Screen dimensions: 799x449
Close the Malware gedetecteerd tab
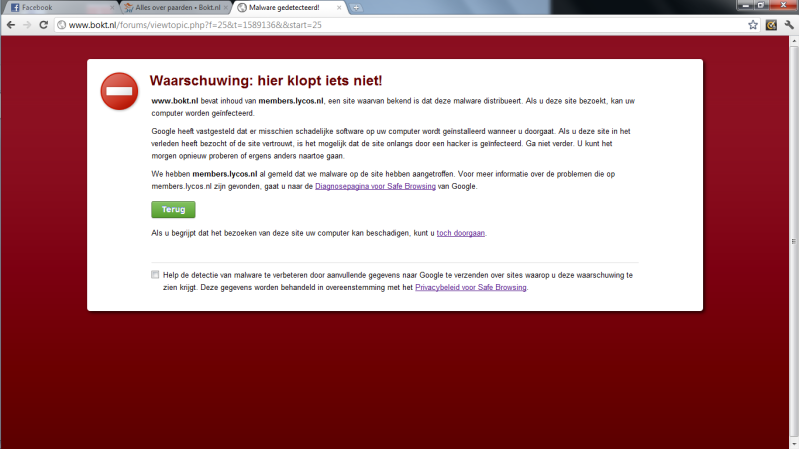pos(339,8)
